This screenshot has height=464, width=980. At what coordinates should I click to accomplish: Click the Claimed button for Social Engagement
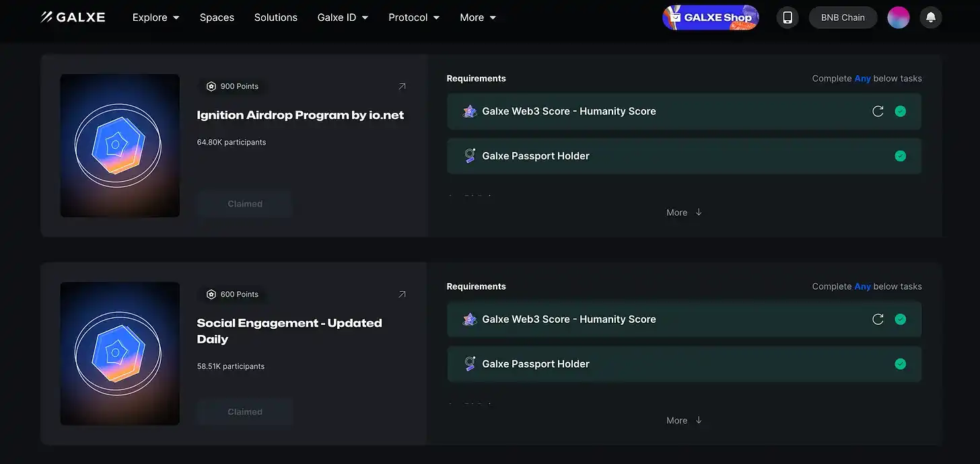pyautogui.click(x=245, y=412)
